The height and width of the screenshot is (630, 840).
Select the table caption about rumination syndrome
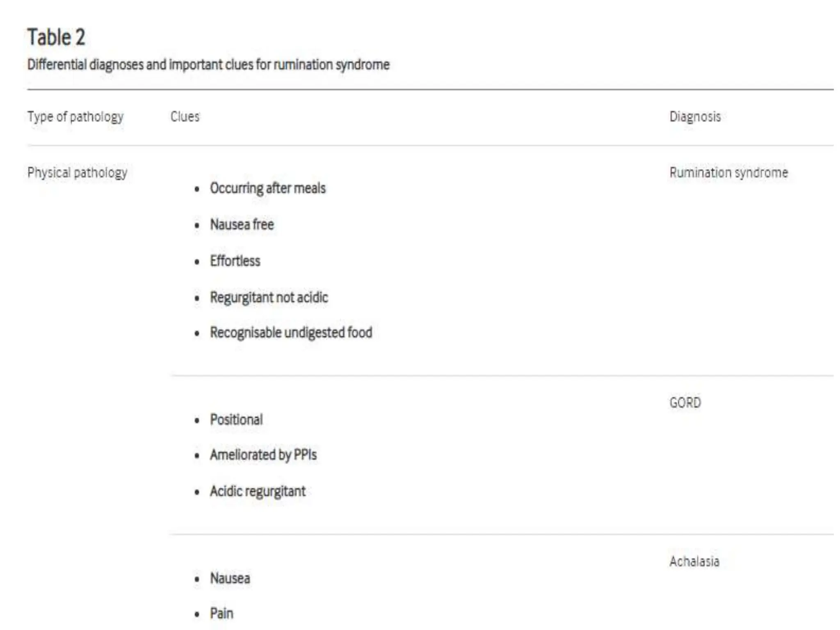pyautogui.click(x=208, y=65)
